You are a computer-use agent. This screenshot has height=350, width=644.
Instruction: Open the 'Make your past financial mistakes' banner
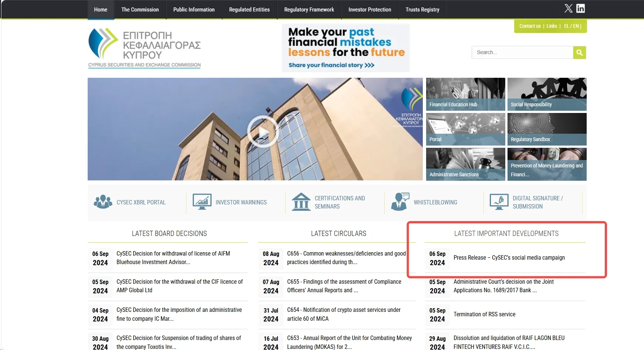click(x=346, y=48)
